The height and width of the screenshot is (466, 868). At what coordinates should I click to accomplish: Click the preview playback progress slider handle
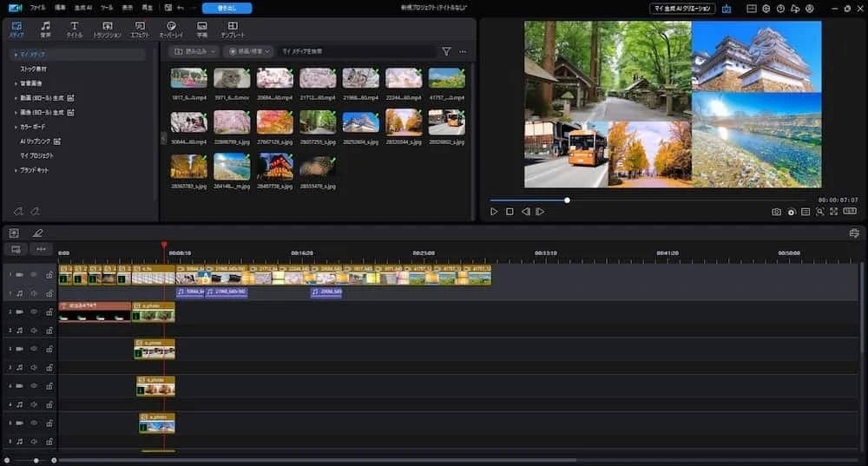point(567,200)
